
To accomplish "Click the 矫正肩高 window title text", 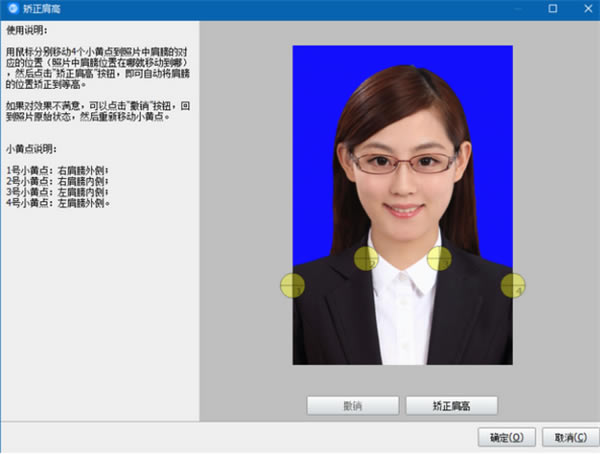I will 42,9.
